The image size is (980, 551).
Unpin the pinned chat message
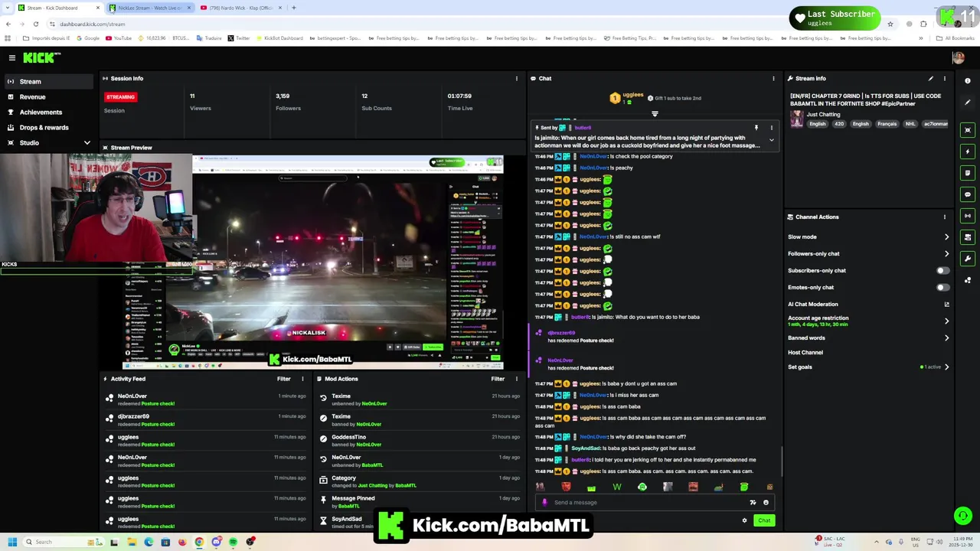click(756, 128)
